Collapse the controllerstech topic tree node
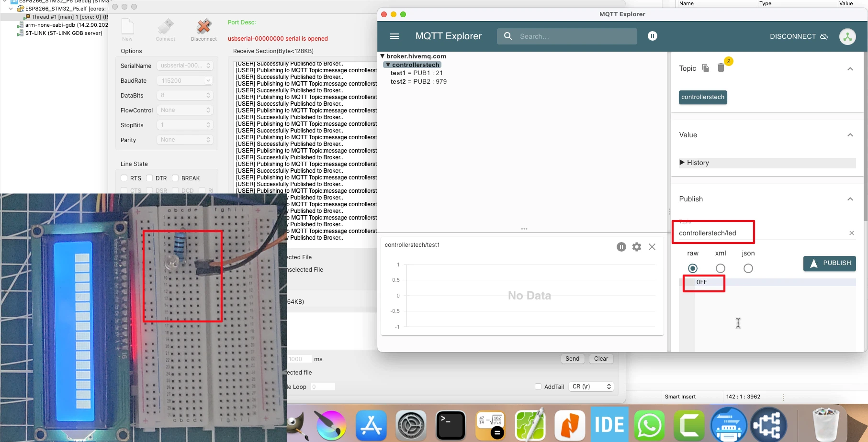Viewport: 868px width, 442px height. pyautogui.click(x=388, y=65)
